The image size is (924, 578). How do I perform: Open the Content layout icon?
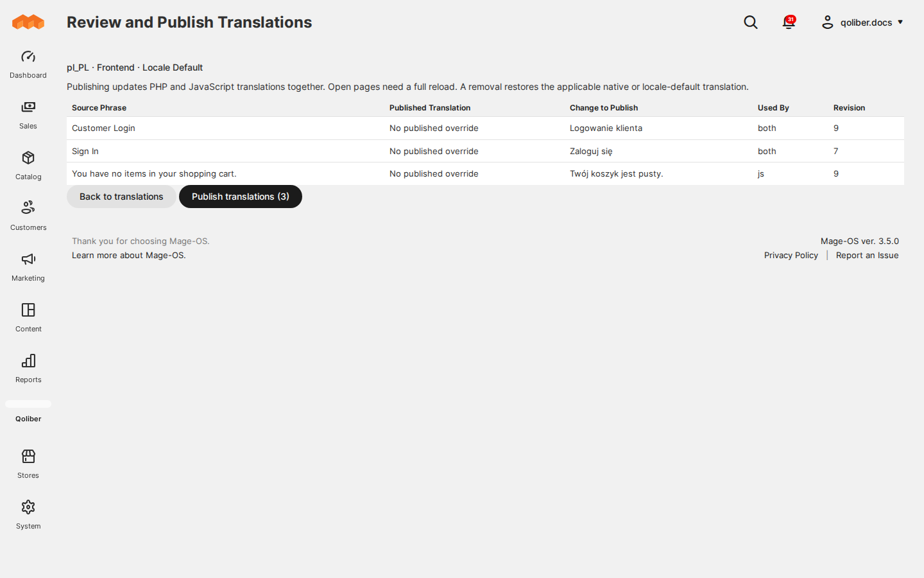28,310
